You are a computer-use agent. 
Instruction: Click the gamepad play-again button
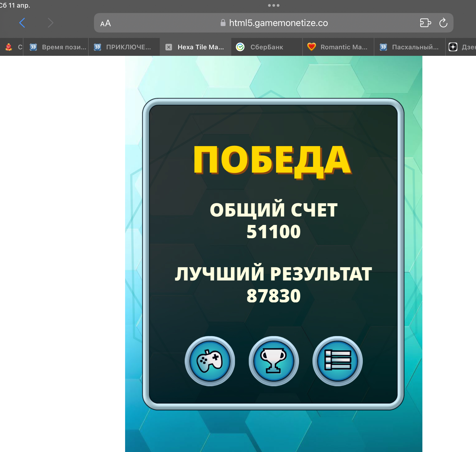[210, 361]
